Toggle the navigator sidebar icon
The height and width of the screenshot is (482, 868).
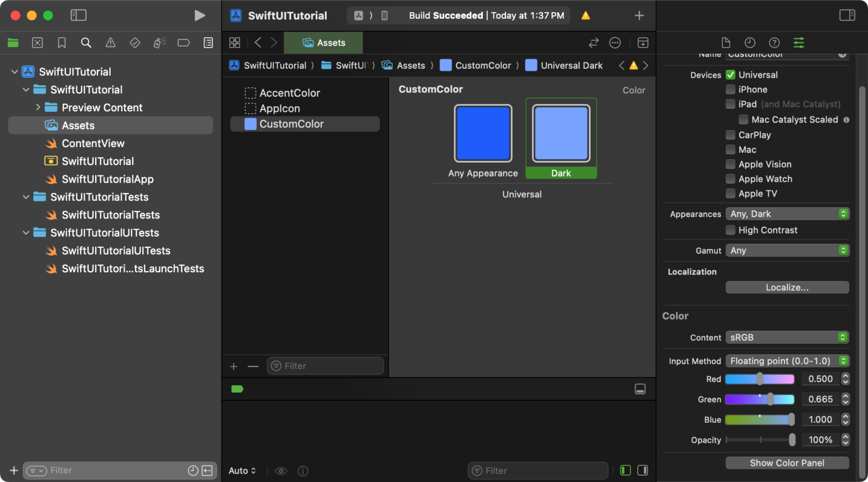tap(79, 15)
